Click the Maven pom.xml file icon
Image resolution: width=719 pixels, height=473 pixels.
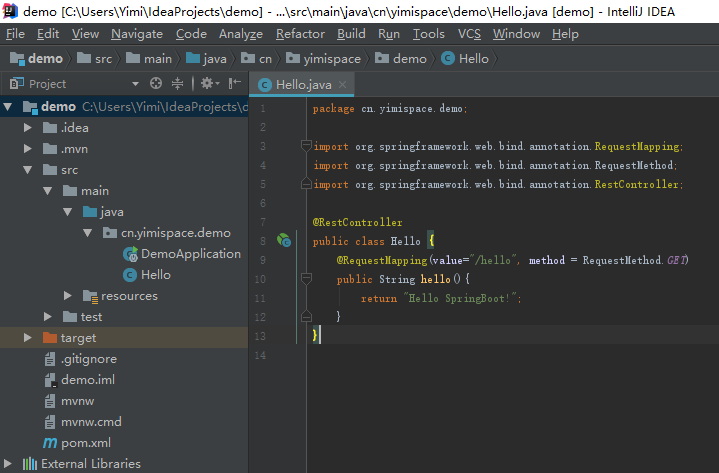(x=50, y=443)
